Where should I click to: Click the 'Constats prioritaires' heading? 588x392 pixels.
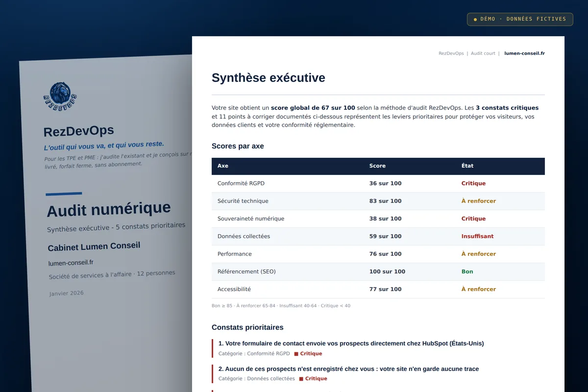[x=247, y=327]
